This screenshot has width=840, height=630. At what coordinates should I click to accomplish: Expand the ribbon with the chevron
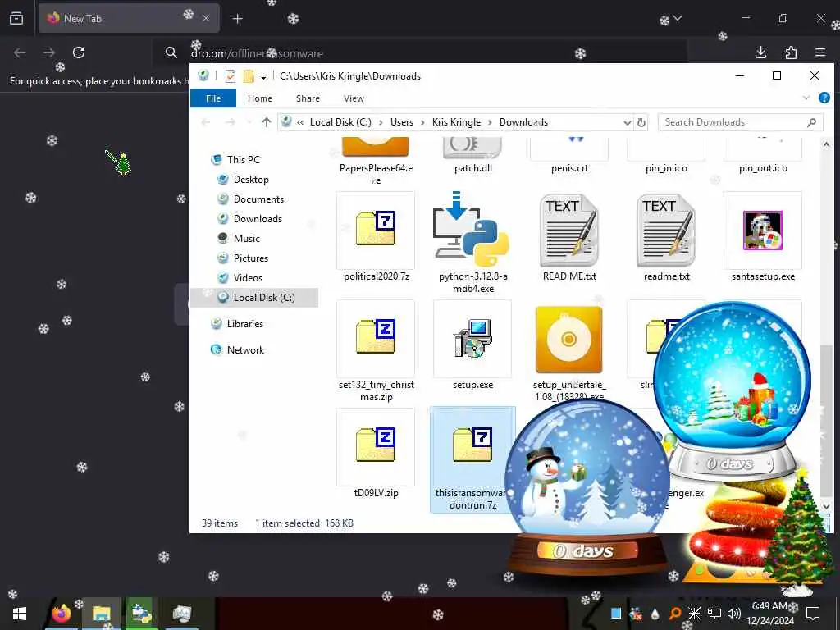coord(806,98)
